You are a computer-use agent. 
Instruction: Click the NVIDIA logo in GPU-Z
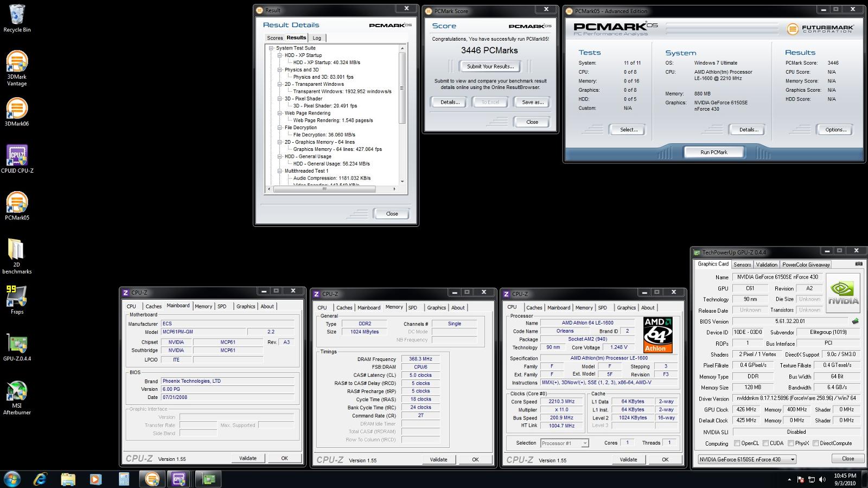(843, 293)
